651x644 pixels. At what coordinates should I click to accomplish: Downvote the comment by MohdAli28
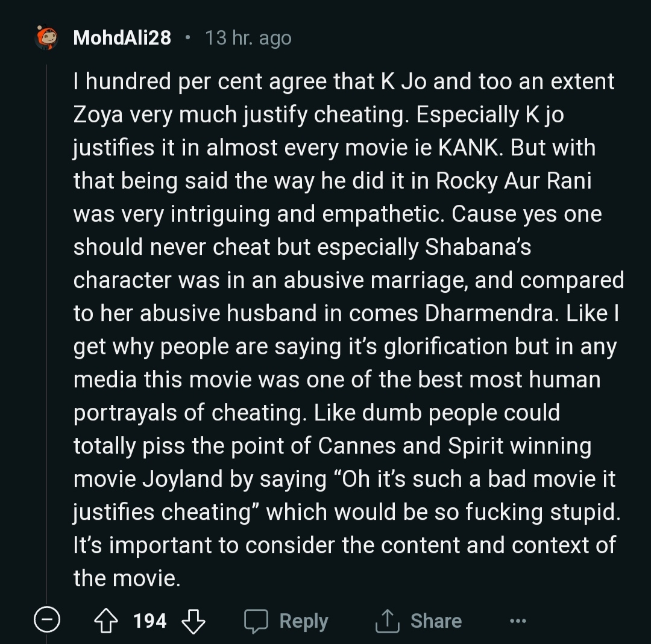coord(193,621)
